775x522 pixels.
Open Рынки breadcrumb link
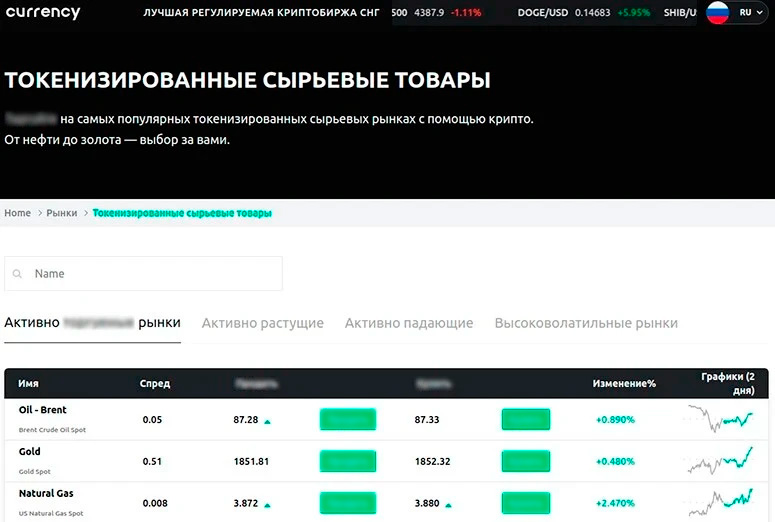[62, 213]
